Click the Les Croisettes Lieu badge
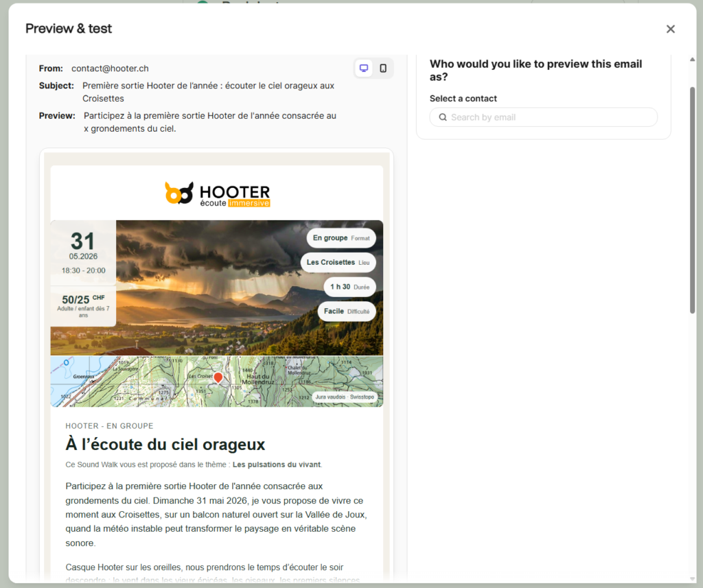 338,262
